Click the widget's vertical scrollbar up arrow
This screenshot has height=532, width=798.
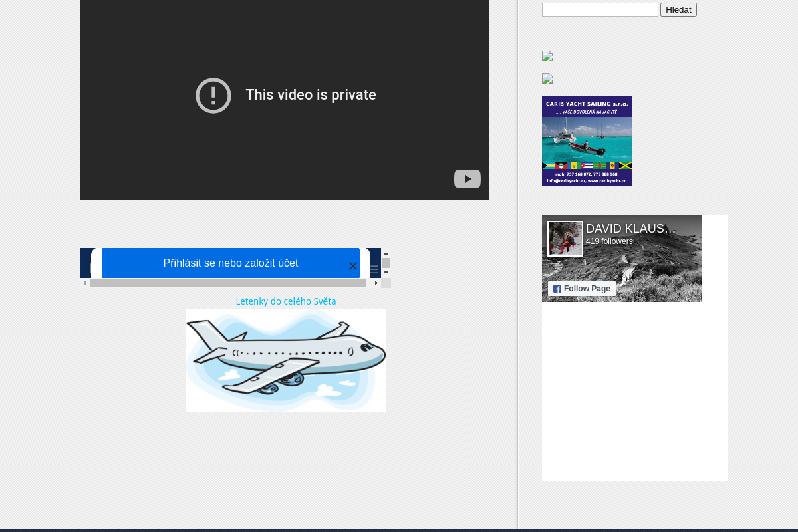(x=386, y=253)
